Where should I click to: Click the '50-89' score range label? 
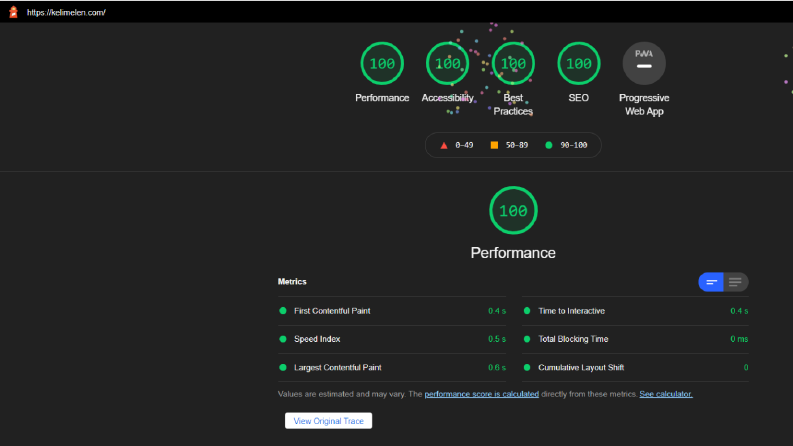pos(517,145)
